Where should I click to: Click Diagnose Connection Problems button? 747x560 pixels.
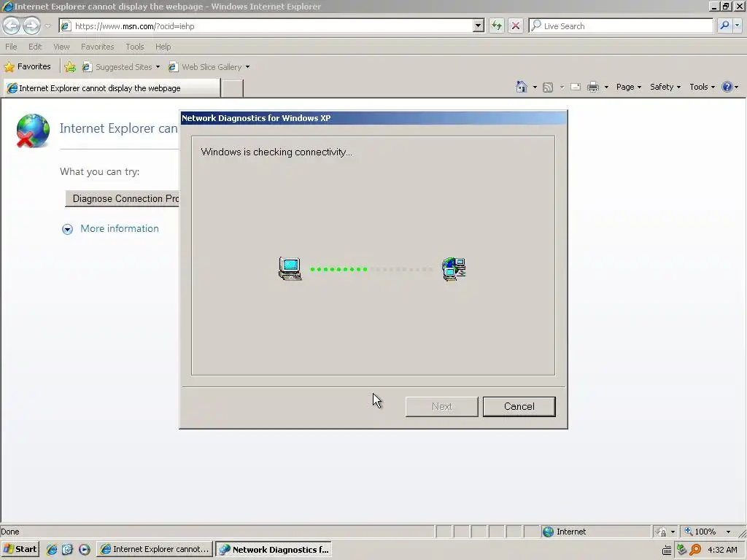pos(122,198)
